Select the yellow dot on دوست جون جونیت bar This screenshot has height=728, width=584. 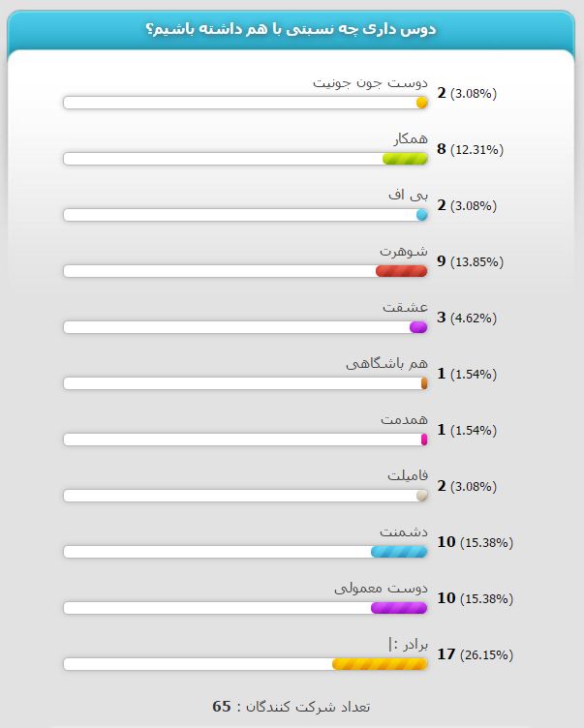pos(422,103)
